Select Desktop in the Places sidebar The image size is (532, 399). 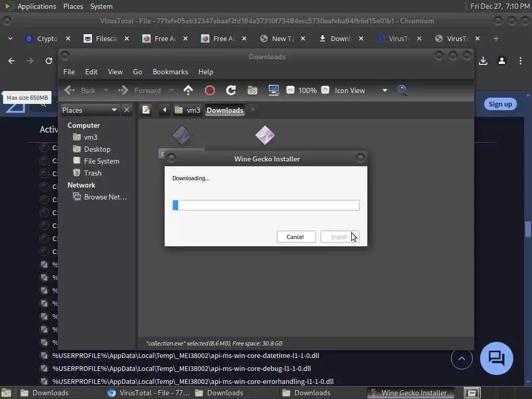(97, 149)
